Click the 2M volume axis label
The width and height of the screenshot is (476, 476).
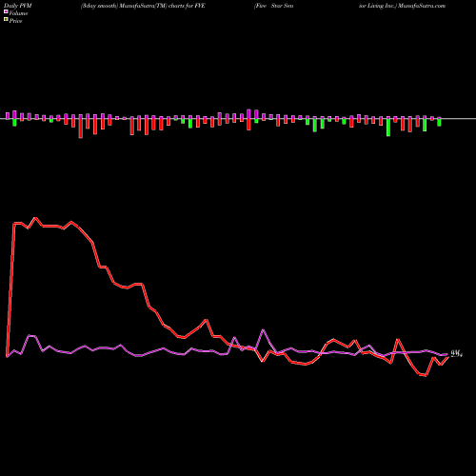point(457,353)
